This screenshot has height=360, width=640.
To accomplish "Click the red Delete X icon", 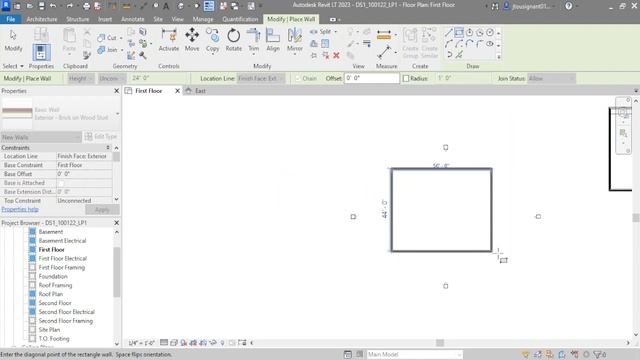I will point(336,55).
